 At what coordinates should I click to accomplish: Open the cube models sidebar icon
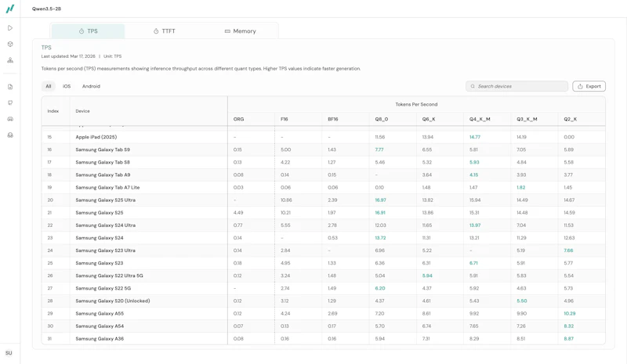(x=10, y=44)
